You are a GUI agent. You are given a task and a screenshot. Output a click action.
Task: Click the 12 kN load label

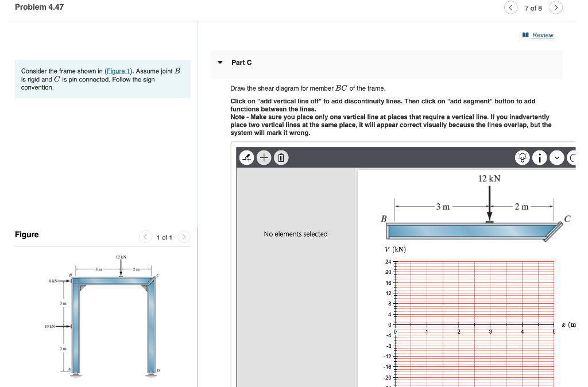tap(489, 179)
